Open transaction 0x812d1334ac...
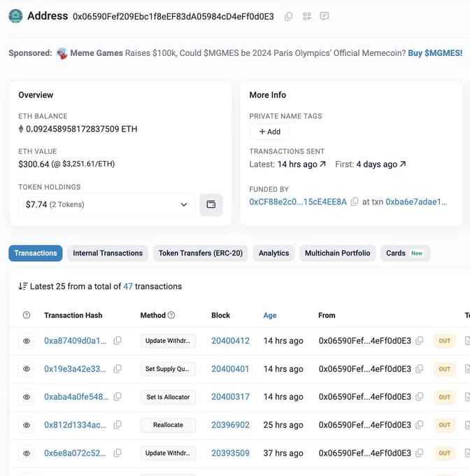Screen dimensions: 470x476 (76, 425)
